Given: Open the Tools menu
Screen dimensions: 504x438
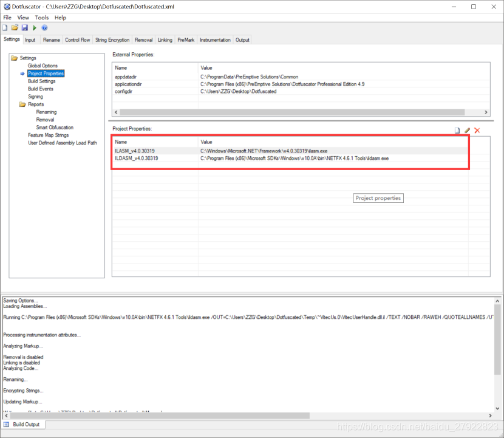Looking at the screenshot, I should coord(41,18).
